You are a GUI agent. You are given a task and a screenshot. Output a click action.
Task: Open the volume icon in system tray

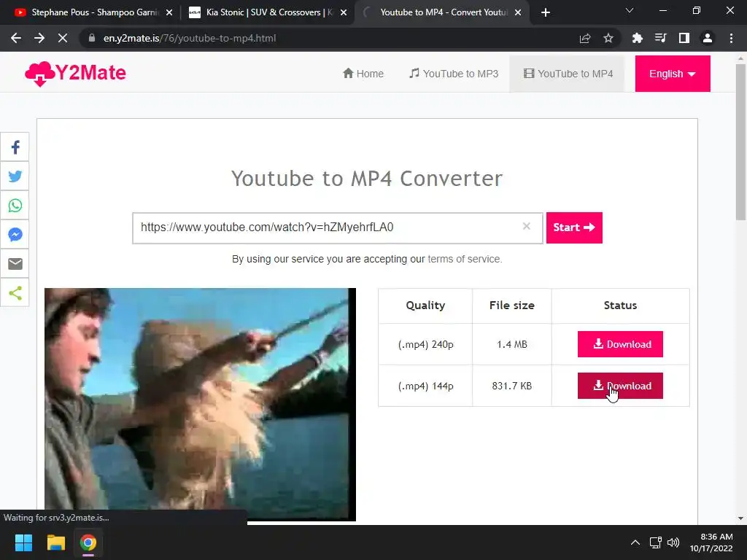tap(673, 542)
